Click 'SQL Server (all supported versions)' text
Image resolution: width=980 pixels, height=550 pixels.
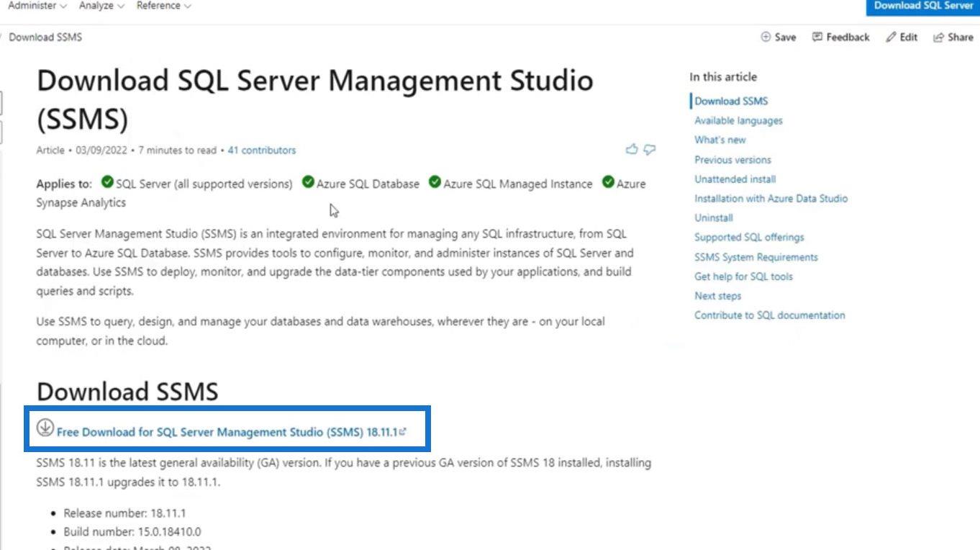coord(204,184)
